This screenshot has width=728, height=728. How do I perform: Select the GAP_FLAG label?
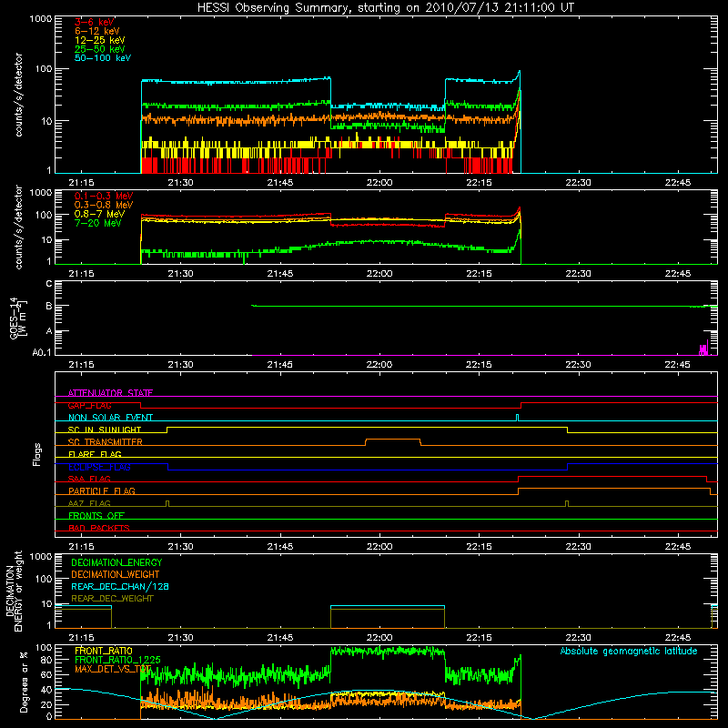click(x=89, y=405)
